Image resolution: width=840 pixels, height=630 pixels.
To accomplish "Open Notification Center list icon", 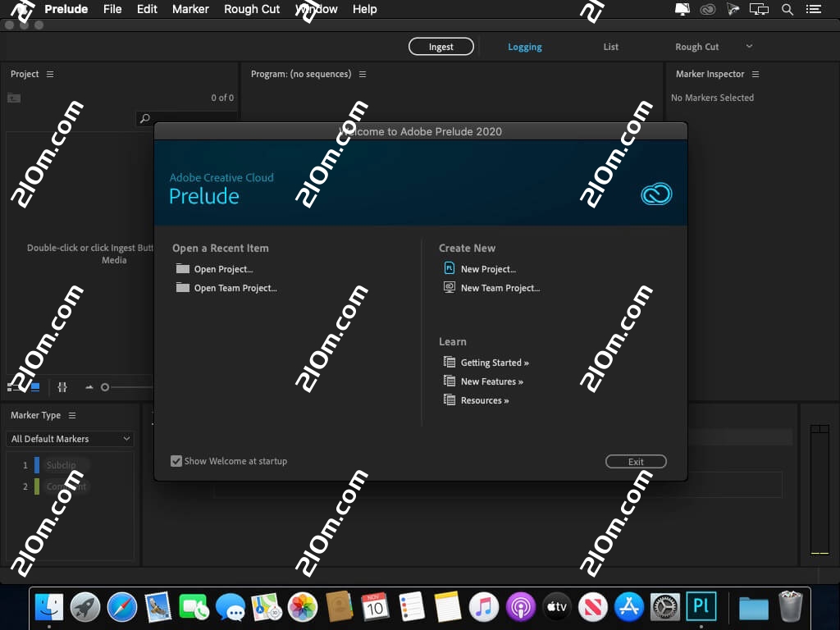I will (814, 9).
